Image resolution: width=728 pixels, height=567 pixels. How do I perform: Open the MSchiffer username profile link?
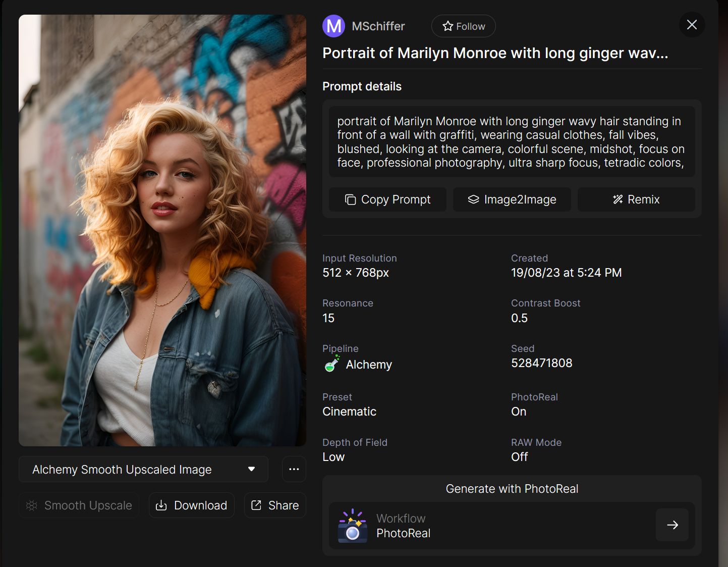378,26
